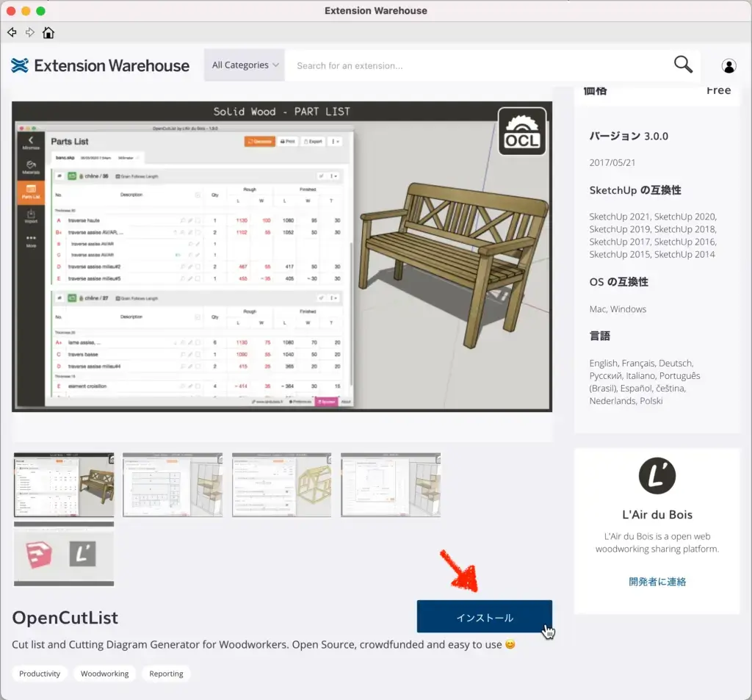Click the Extension Warehouse logo
This screenshot has width=752, height=700.
pos(100,65)
